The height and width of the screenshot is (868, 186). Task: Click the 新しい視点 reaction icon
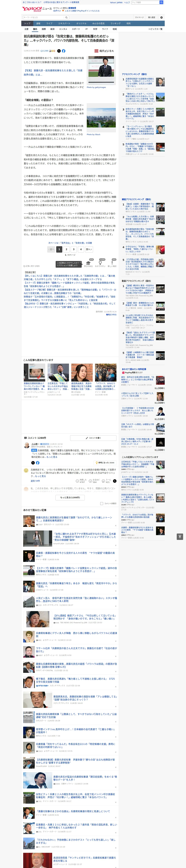pyautogui.click(x=112, y=263)
